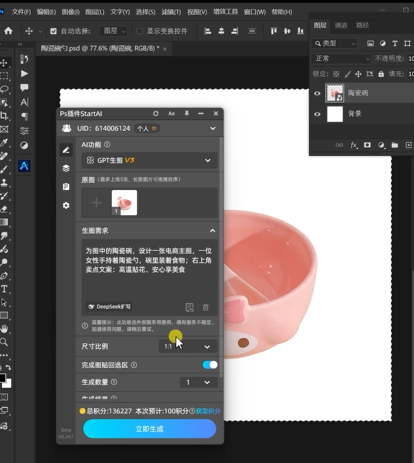Open the 1:1 size ratio dropdown
Image resolution: width=414 pixels, height=463 pixels.
tap(188, 347)
